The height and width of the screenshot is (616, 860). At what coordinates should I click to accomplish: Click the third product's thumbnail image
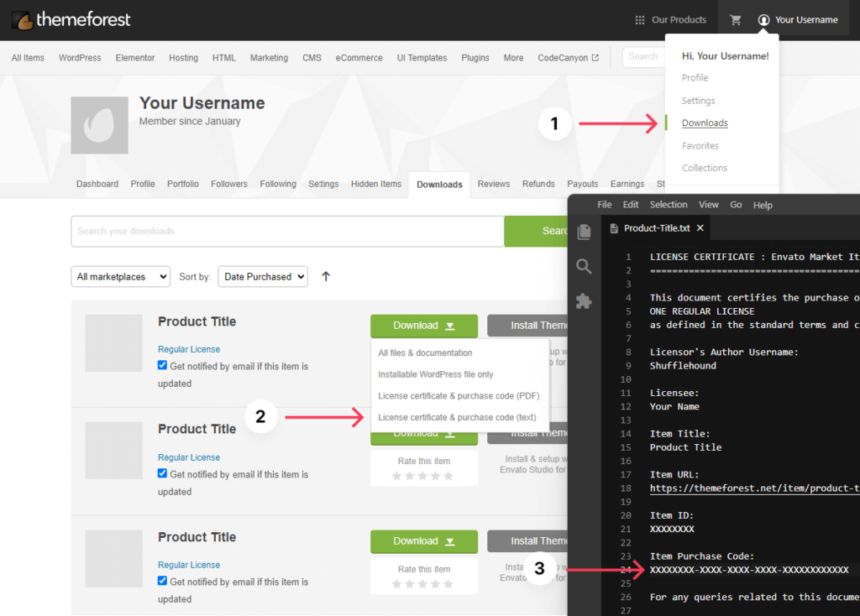[114, 559]
